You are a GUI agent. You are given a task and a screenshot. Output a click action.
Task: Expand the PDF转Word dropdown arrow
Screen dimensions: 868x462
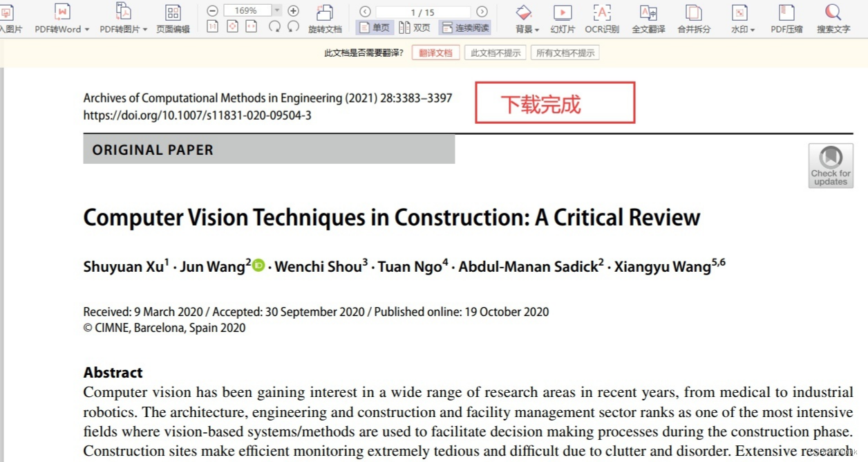(x=87, y=30)
